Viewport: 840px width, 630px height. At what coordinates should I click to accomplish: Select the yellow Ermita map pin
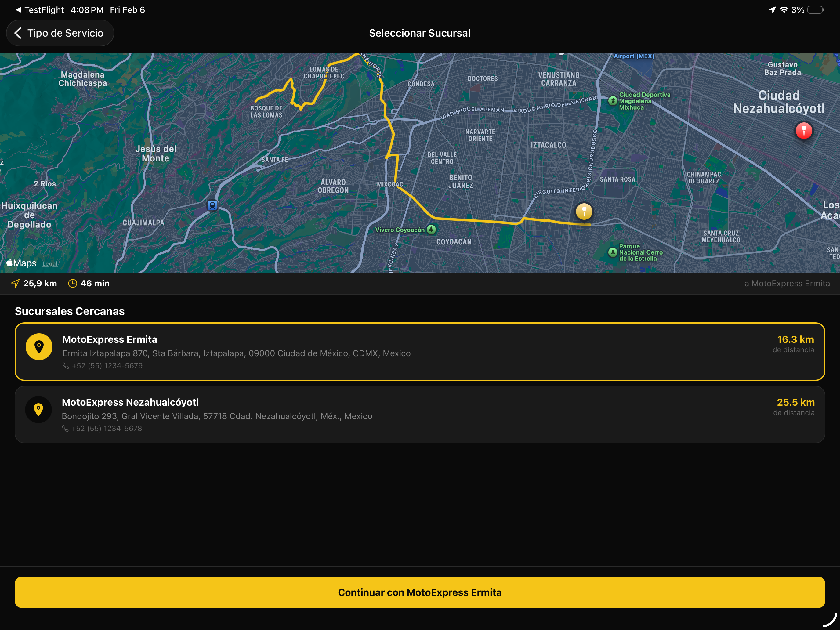[584, 211]
